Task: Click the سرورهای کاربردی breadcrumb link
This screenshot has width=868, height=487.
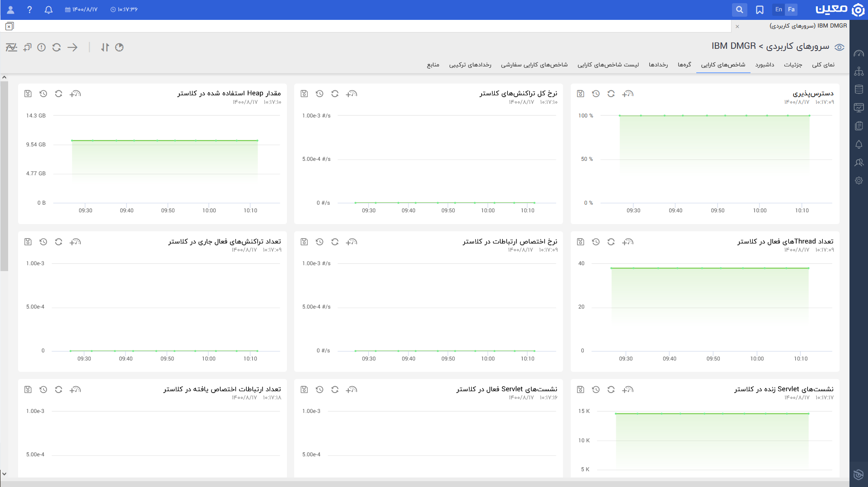Action: tap(798, 46)
